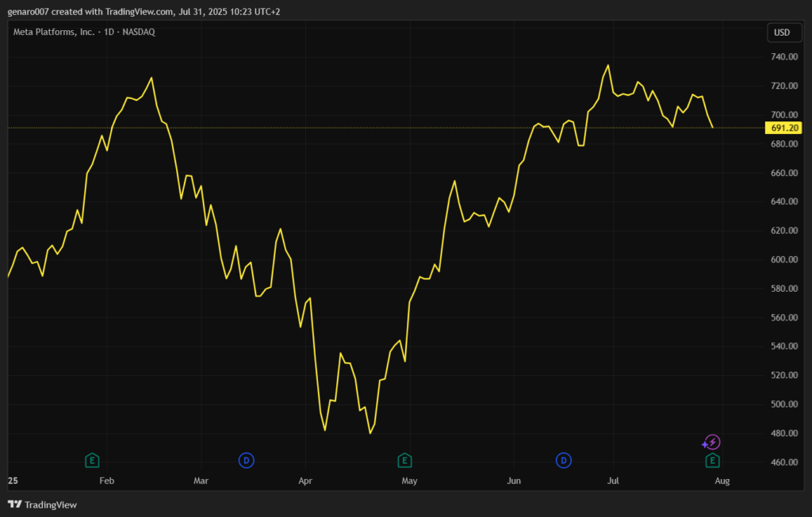The height and width of the screenshot is (517, 812).
Task: Open the USD currency selector
Action: tap(781, 33)
